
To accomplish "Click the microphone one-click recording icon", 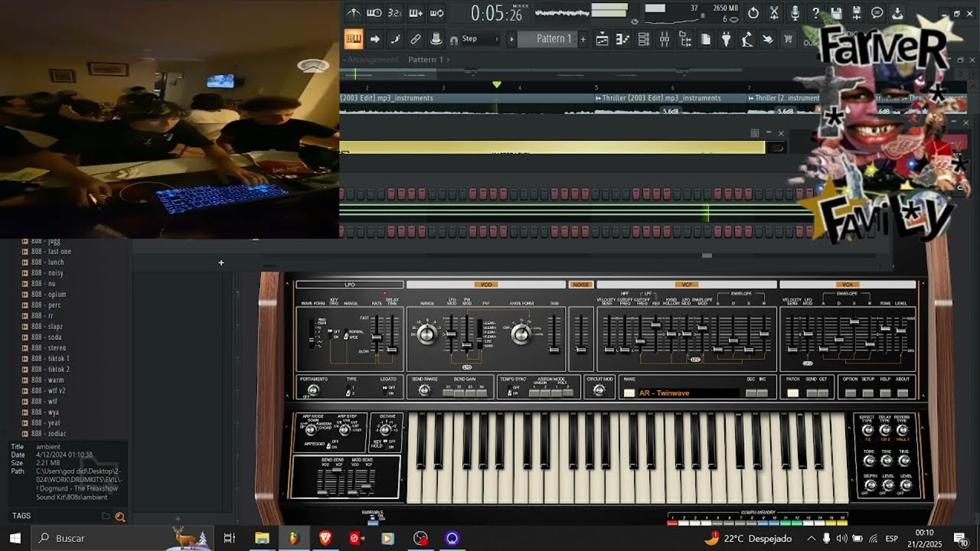I will pos(795,13).
